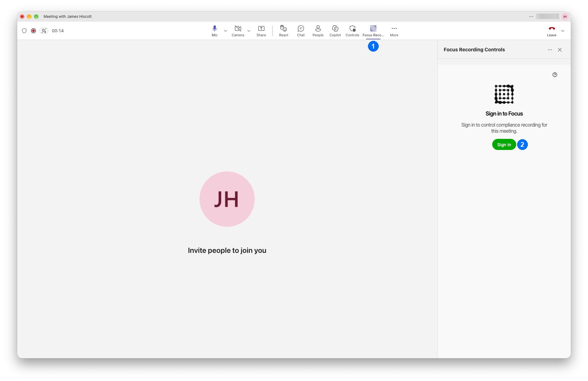Open title bar ellipsis settings menu
The width and height of the screenshot is (588, 381).
531,17
